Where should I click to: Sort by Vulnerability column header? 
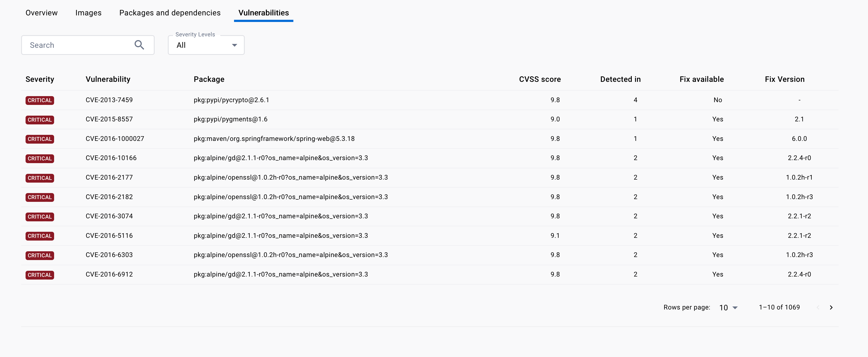click(108, 79)
